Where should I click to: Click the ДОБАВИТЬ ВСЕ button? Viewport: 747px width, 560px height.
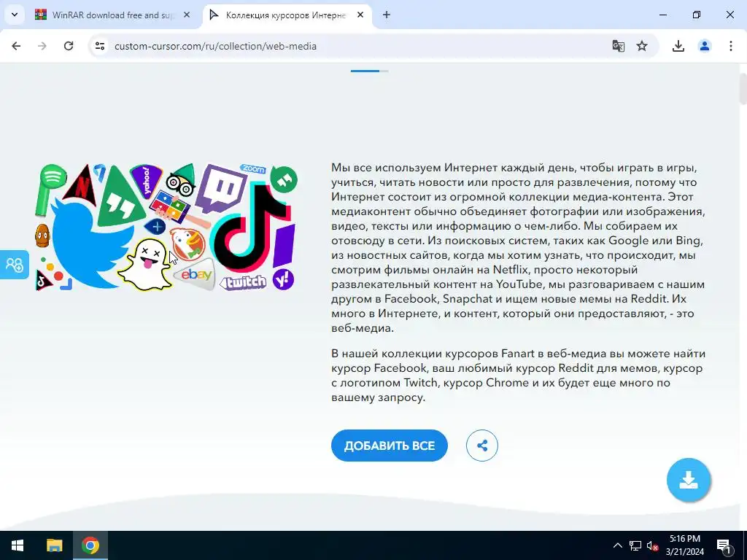click(390, 446)
